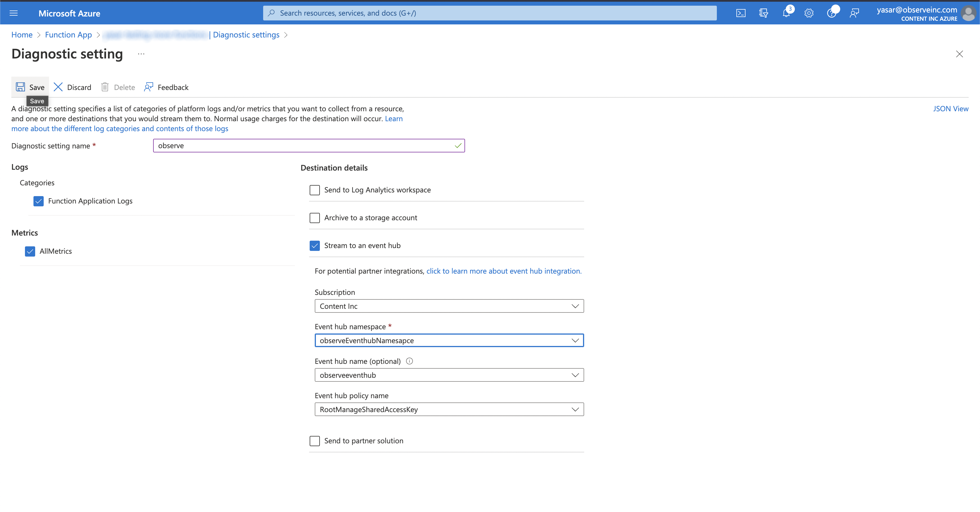The width and height of the screenshot is (980, 512).
Task: Click the Send to partner solution label
Action: click(x=364, y=441)
